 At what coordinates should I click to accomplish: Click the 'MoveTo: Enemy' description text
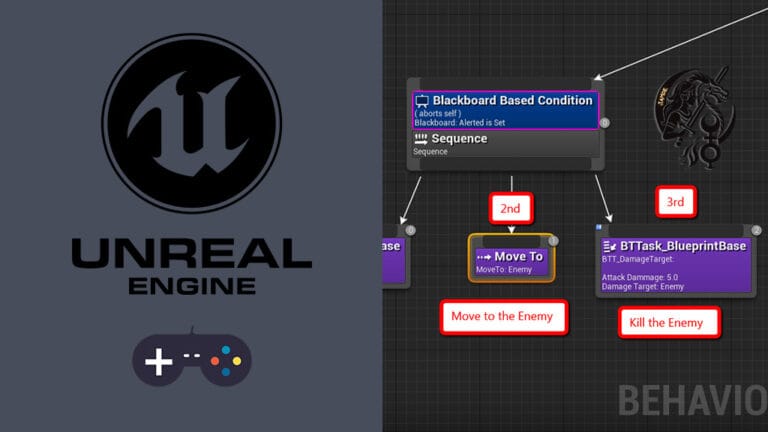pos(504,269)
